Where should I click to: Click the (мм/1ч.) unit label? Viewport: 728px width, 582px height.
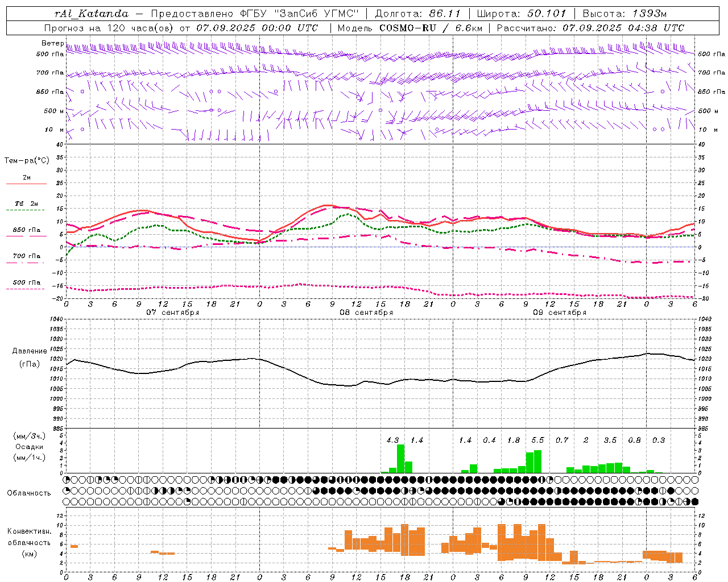point(29,458)
